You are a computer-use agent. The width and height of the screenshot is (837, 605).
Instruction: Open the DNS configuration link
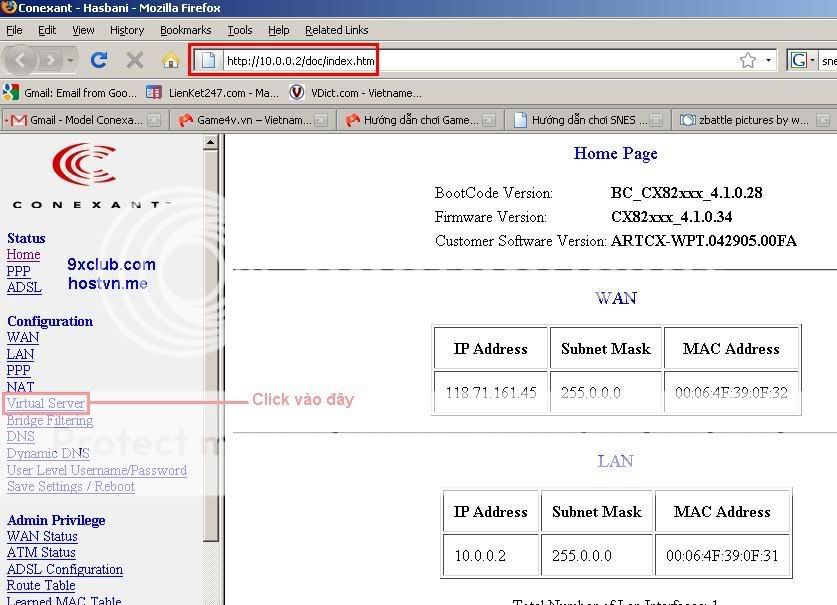[20, 437]
